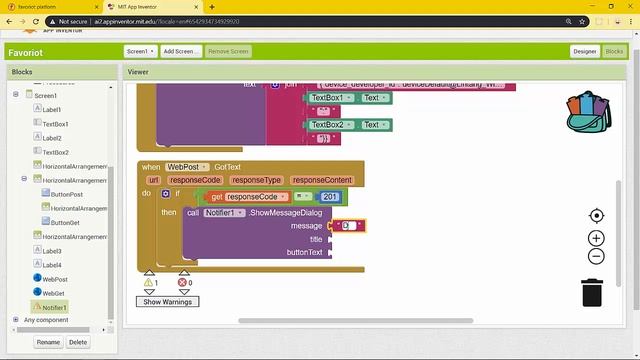
Task: Click the Remove Screen button
Action: click(x=228, y=51)
